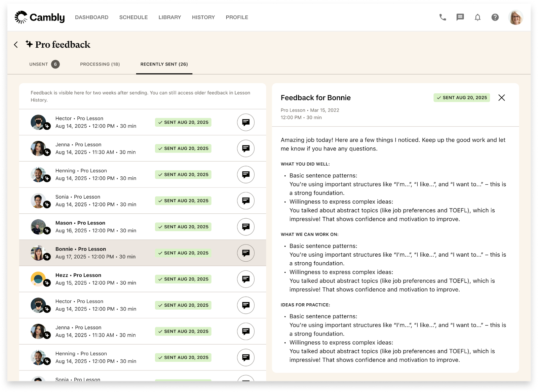Screen dimensions: 538x392
Task: Click the Cambly logo
Action: (40, 17)
